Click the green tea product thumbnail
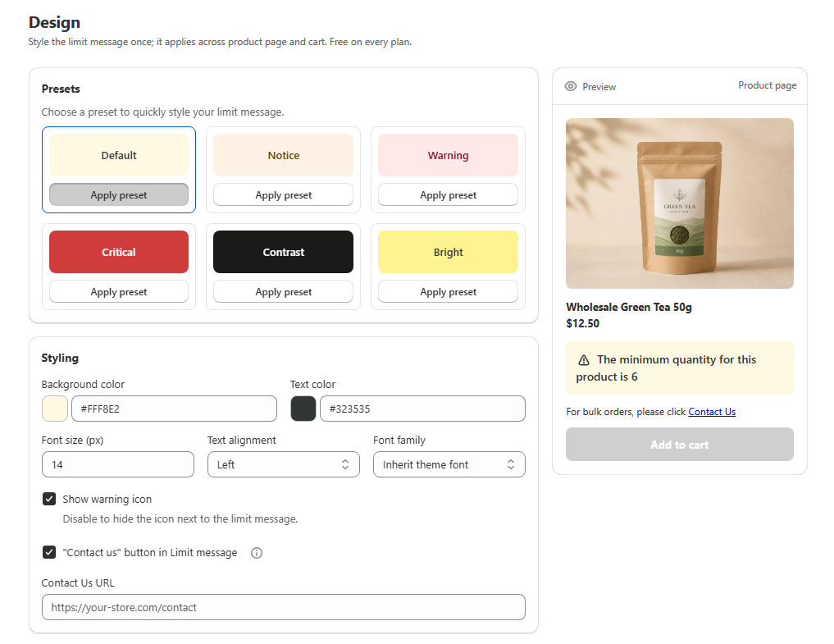The width and height of the screenshot is (834, 644). 680,203
